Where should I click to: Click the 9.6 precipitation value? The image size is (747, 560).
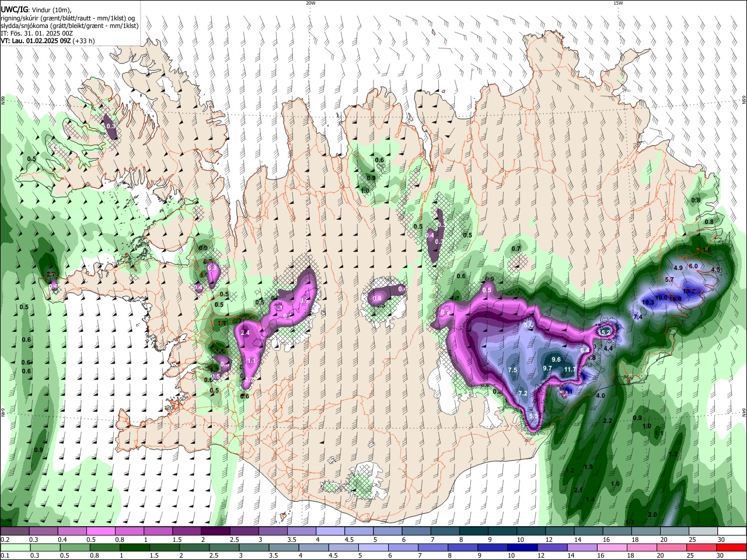(556, 360)
